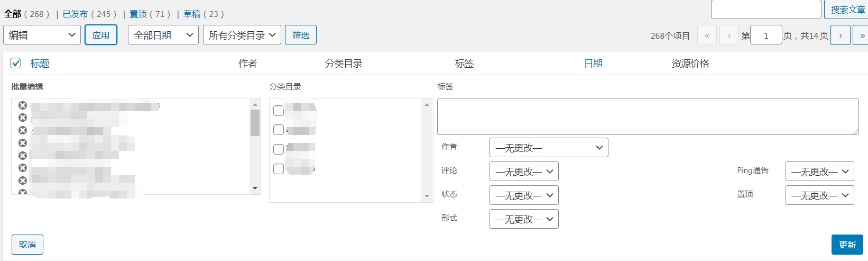Open the 作者 no-change dropdown
The width and height of the screenshot is (868, 261).
coord(549,148)
